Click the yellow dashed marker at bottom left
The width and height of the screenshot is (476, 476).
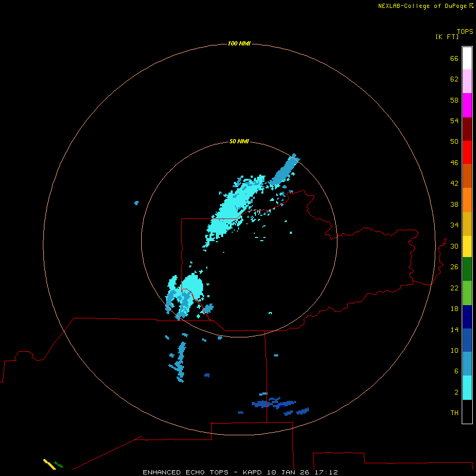[x=50, y=464]
